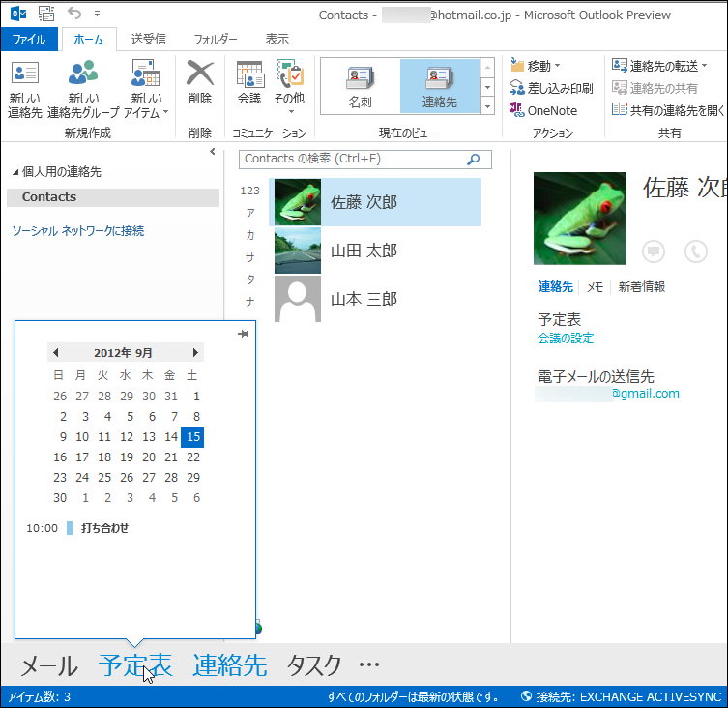The image size is (728, 708).
Task: Switch to the View (表示) tab
Action: (x=277, y=39)
